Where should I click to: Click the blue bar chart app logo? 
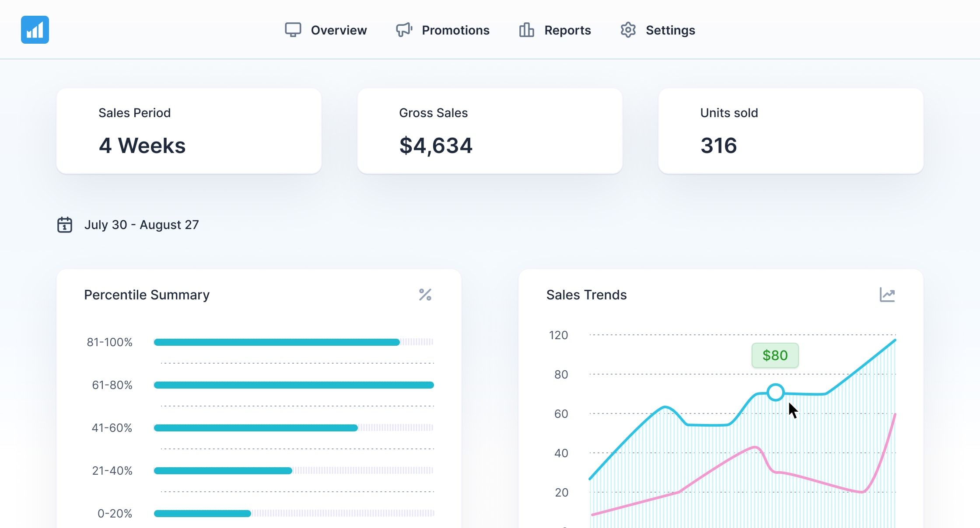(35, 29)
